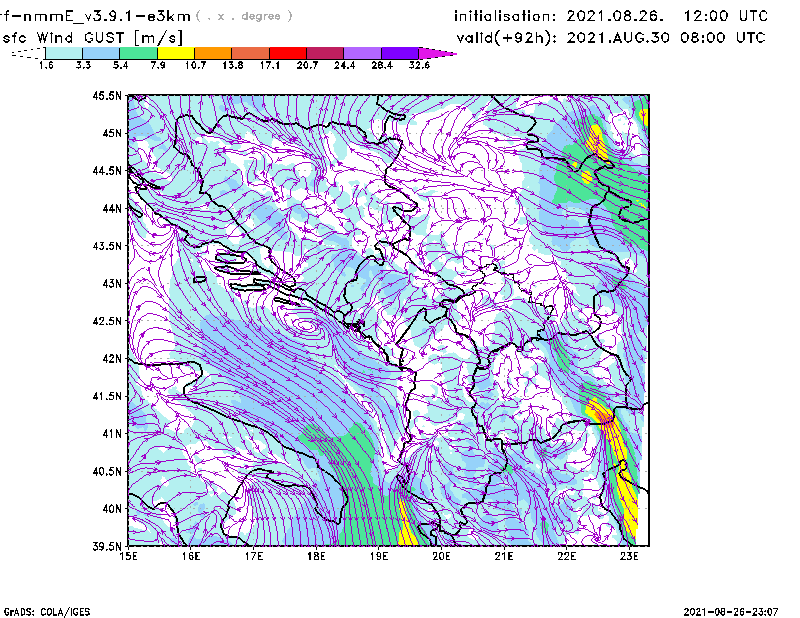Click the '12:00 UTC' initialisation time
Image resolution: width=800 pixels, height=618 pixels.
point(726,16)
